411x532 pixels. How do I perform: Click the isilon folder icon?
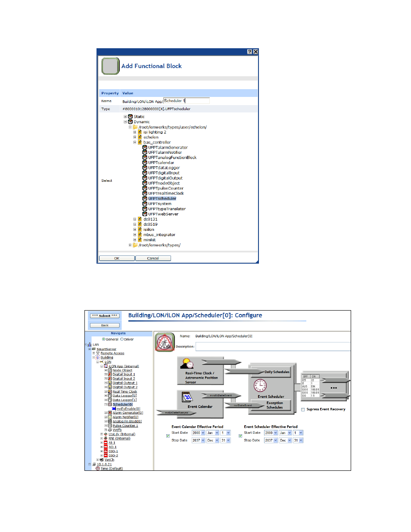click(x=140, y=230)
